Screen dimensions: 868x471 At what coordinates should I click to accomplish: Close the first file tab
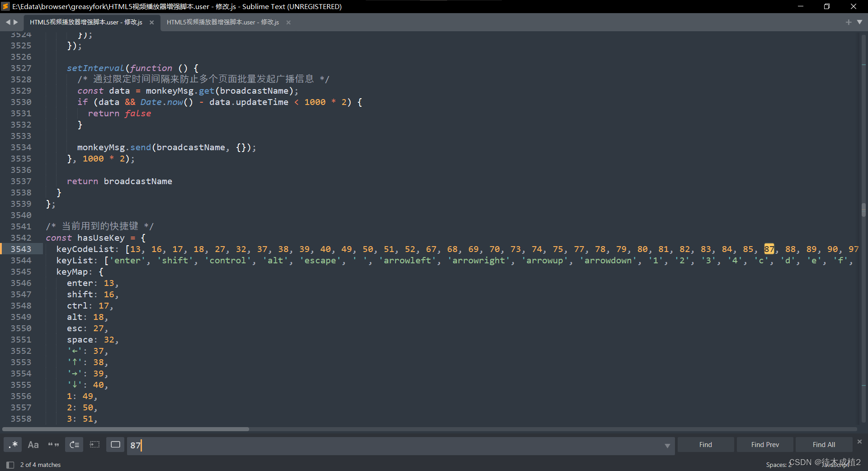click(x=151, y=22)
